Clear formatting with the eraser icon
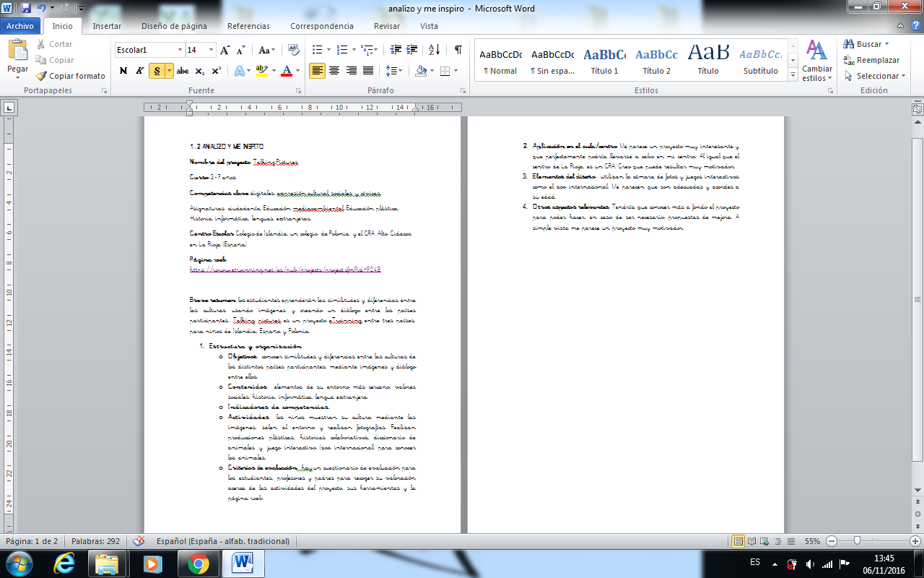 point(294,50)
